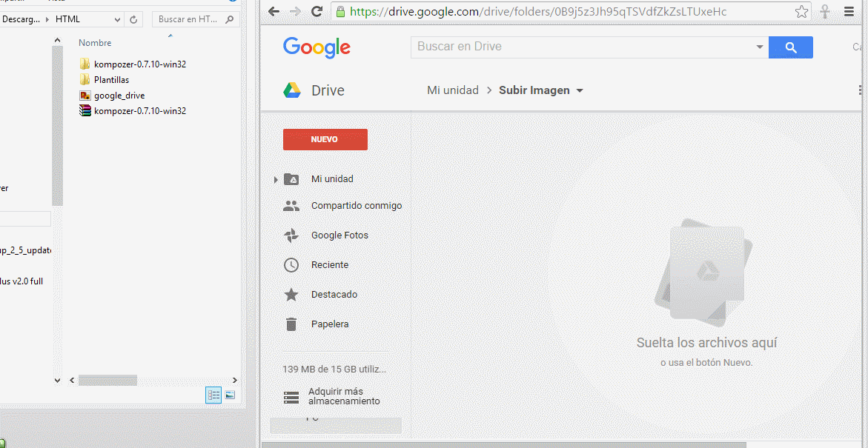
Task: Click the Chrome address bar URL
Action: (x=538, y=12)
